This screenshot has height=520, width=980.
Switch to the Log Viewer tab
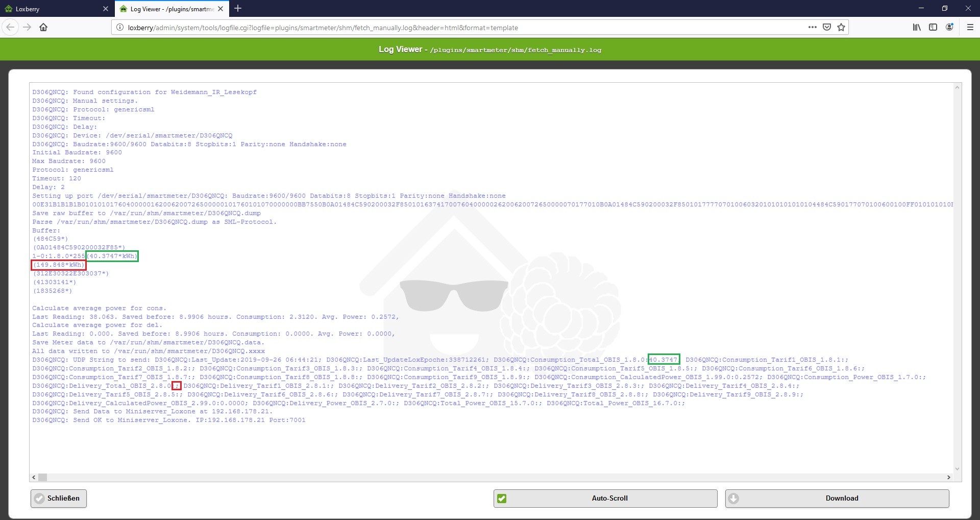171,9
